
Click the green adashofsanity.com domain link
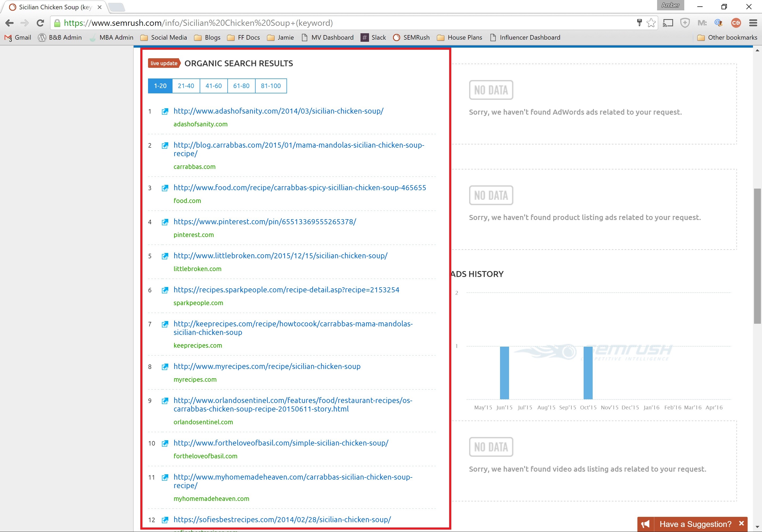click(x=200, y=124)
